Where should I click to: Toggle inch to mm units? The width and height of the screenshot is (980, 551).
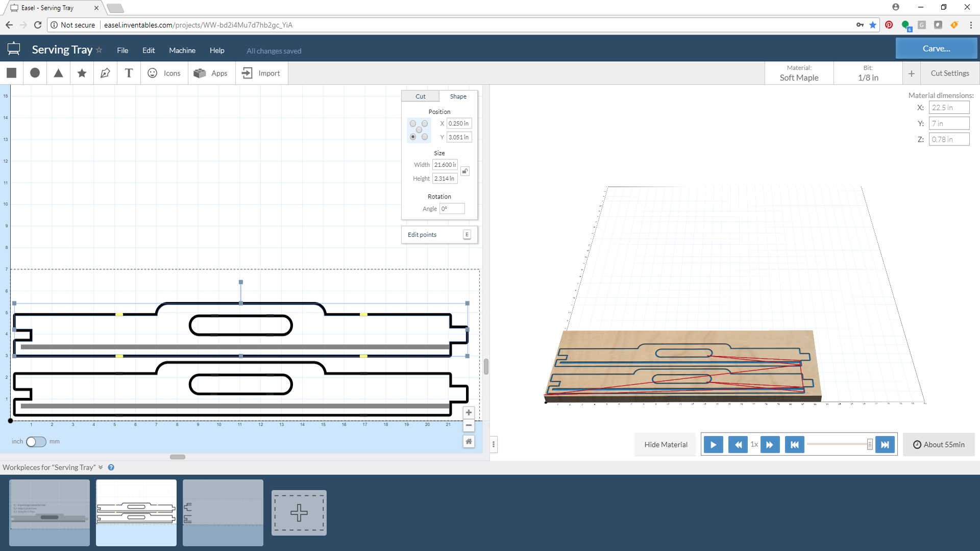click(36, 441)
